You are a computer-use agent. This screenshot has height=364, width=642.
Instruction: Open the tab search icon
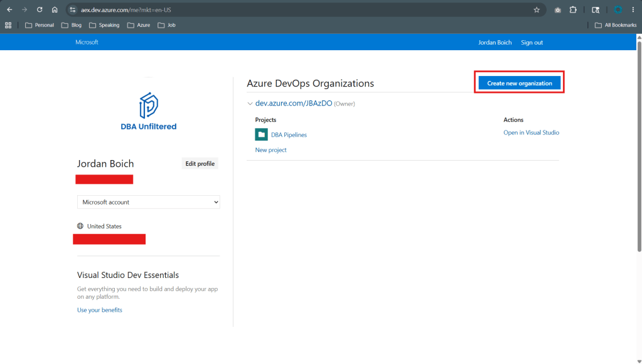pos(596,10)
